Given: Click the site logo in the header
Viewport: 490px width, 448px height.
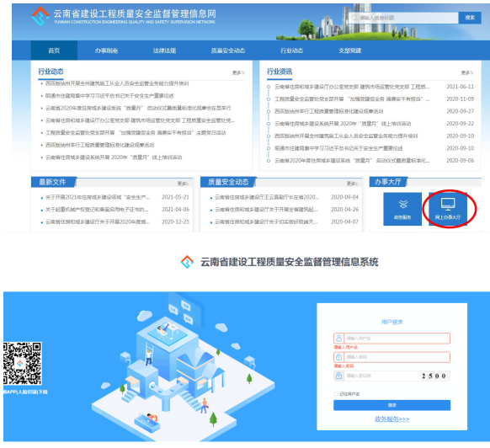Looking at the screenshot, I should pyautogui.click(x=40, y=16).
